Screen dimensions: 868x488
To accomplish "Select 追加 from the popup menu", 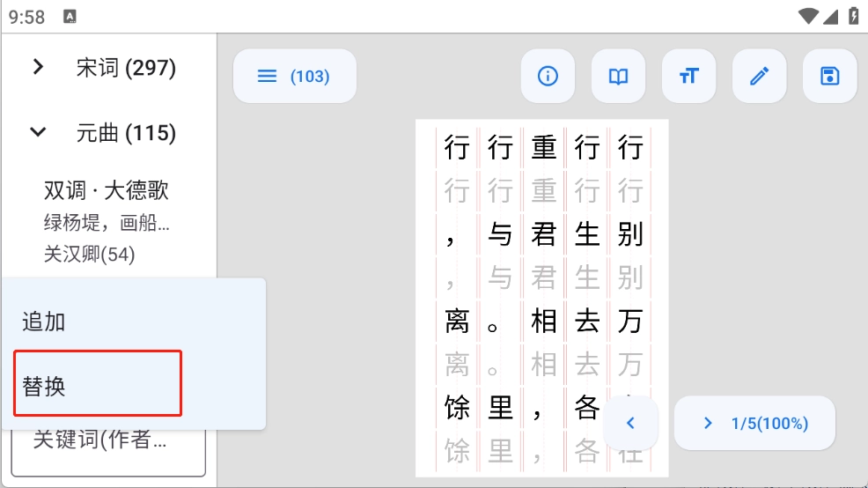I will point(44,322).
